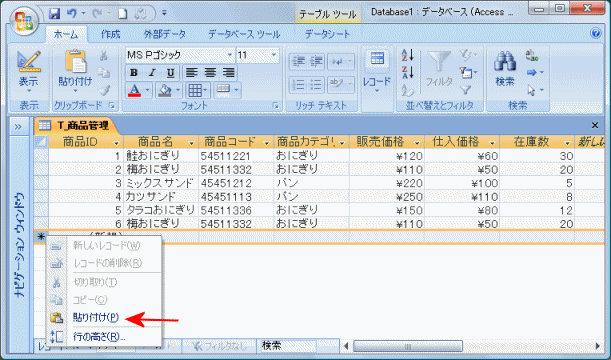Click the select-all corner box of datasheet
The height and width of the screenshot is (360, 611).
(41, 142)
